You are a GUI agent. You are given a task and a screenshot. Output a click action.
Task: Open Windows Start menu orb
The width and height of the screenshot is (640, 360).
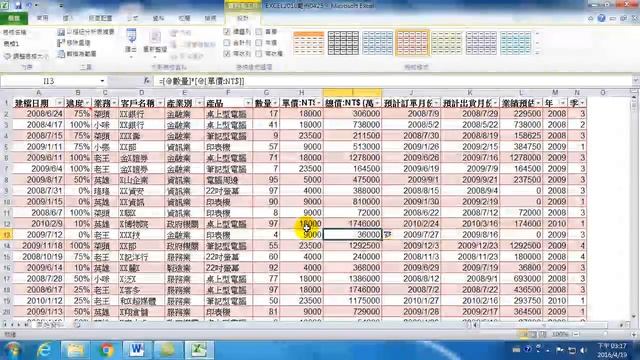[x=12, y=350]
